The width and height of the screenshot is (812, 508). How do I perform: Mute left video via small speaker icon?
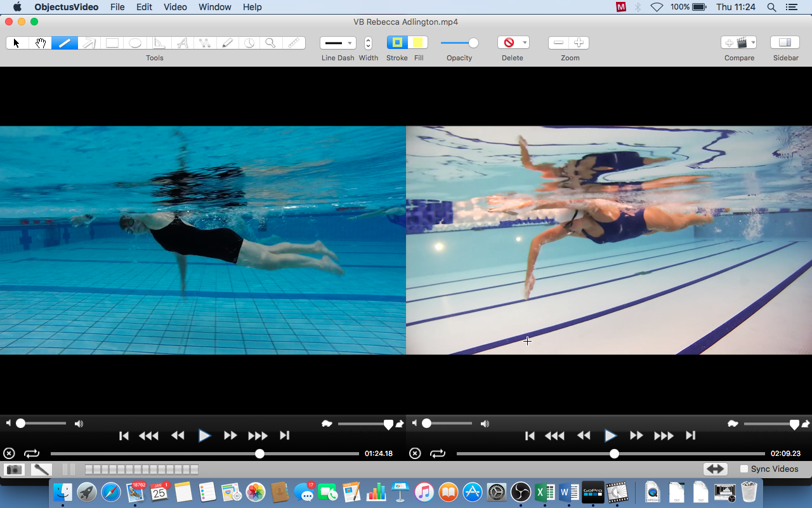point(9,423)
